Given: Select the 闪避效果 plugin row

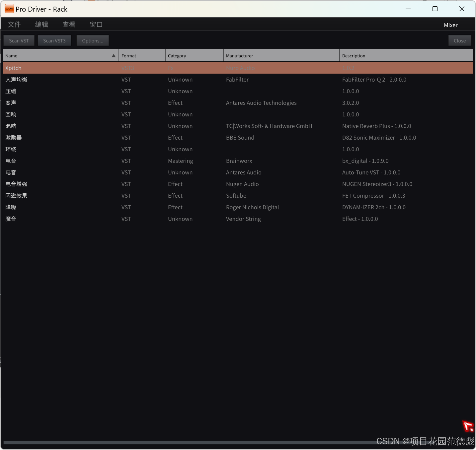Looking at the screenshot, I should click(x=238, y=196).
